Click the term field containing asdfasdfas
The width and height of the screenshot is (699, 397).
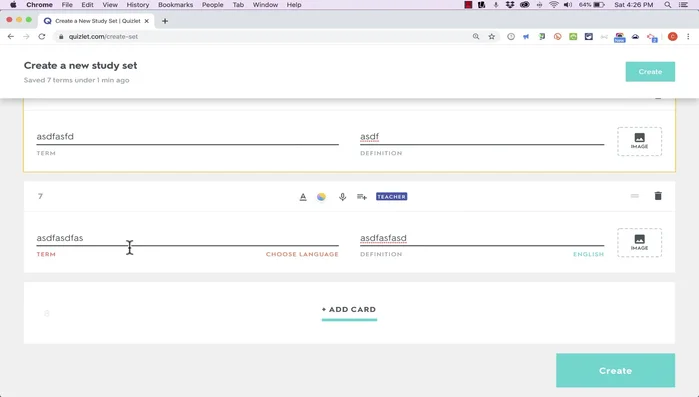click(187, 238)
